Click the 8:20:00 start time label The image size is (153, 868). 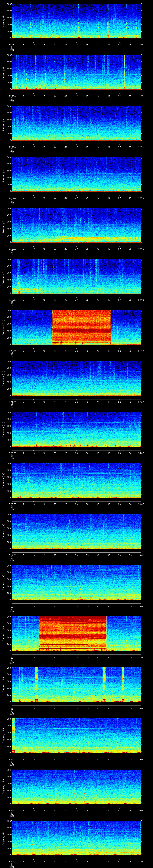12,351
